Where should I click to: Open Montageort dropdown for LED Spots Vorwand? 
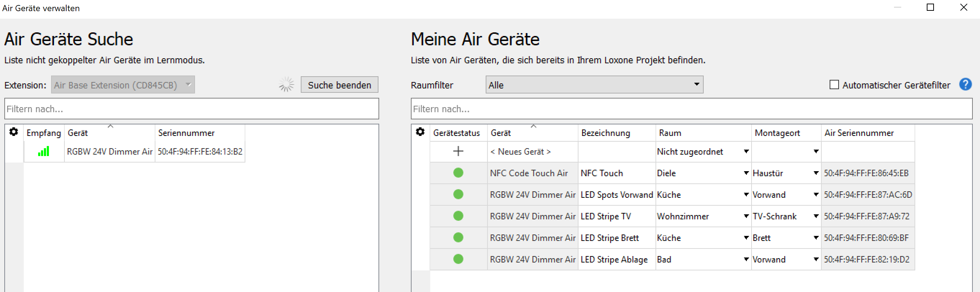[x=816, y=195]
